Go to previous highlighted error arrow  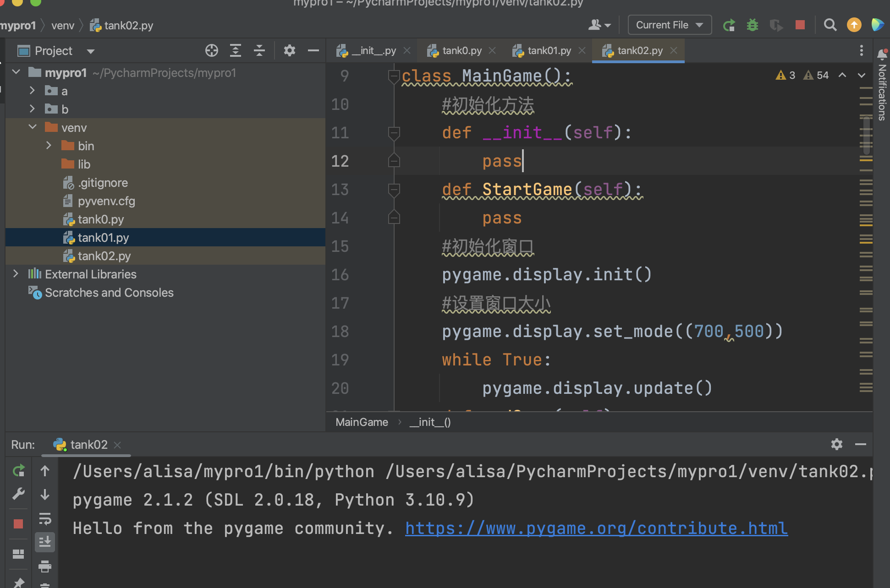point(842,75)
